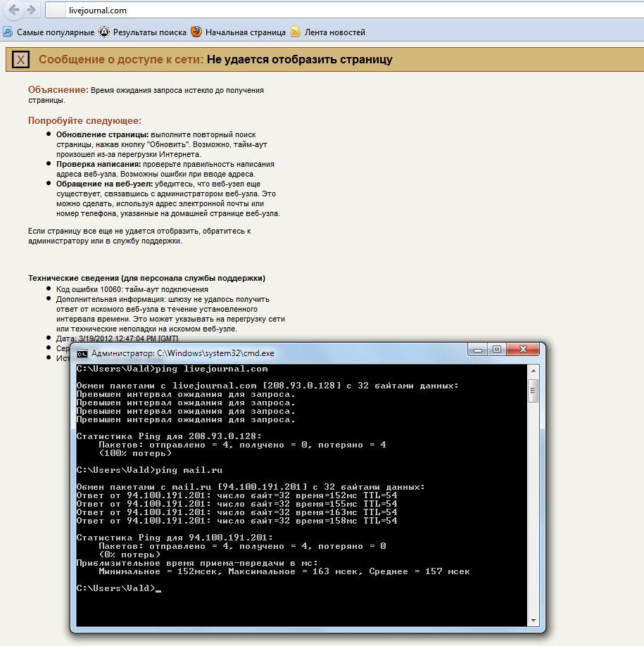The height and width of the screenshot is (646, 644).
Task: Click the '(100% потерь)' line in cmd
Action: pos(134,453)
